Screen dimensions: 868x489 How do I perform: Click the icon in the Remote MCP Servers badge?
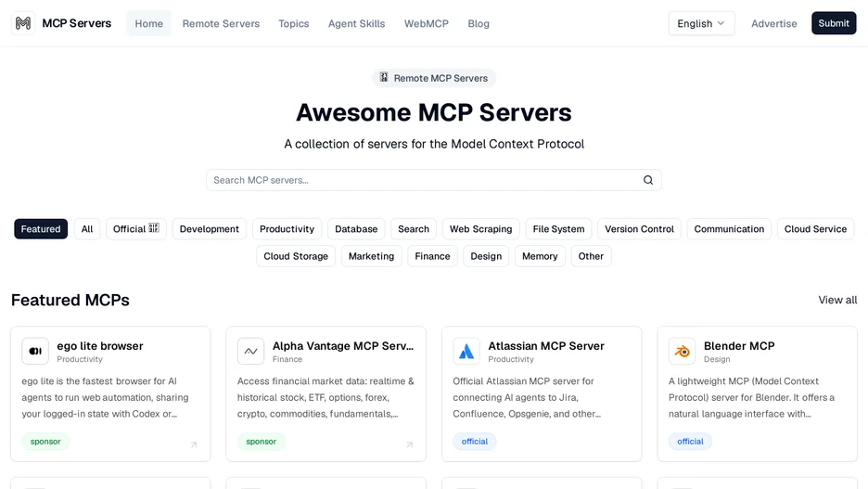pyautogui.click(x=384, y=78)
